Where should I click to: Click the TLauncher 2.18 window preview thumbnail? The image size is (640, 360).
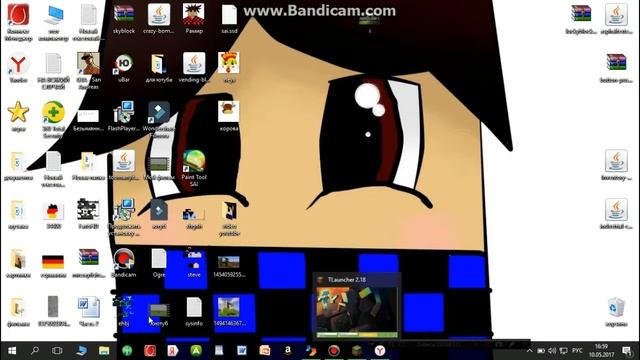357,312
